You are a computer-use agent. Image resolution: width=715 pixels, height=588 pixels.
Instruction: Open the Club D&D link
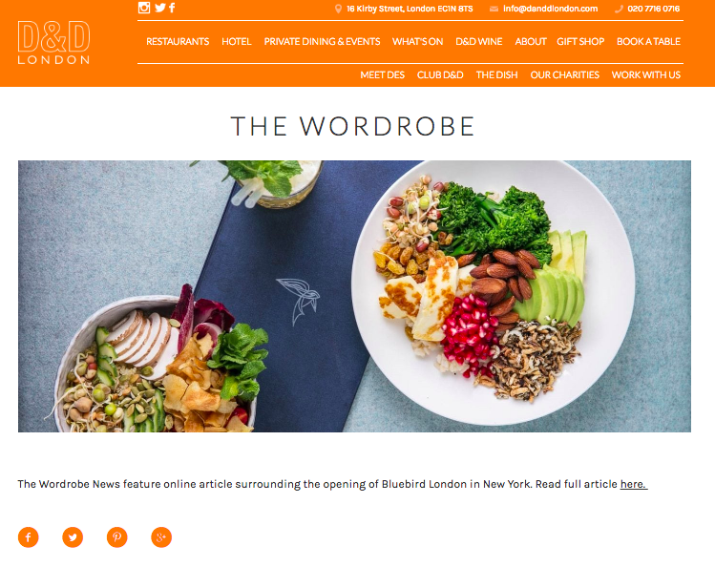pos(440,74)
